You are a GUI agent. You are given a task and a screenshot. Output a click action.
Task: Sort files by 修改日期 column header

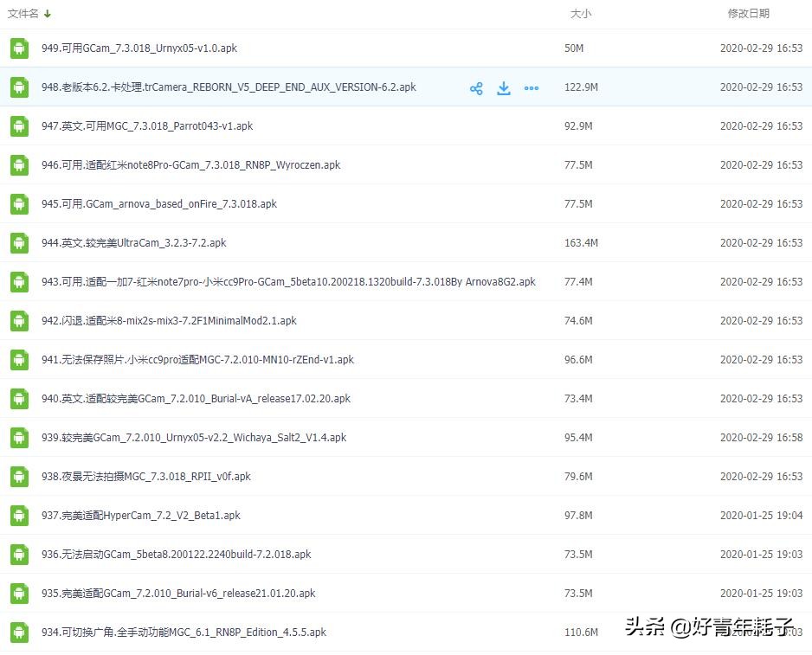pyautogui.click(x=748, y=14)
